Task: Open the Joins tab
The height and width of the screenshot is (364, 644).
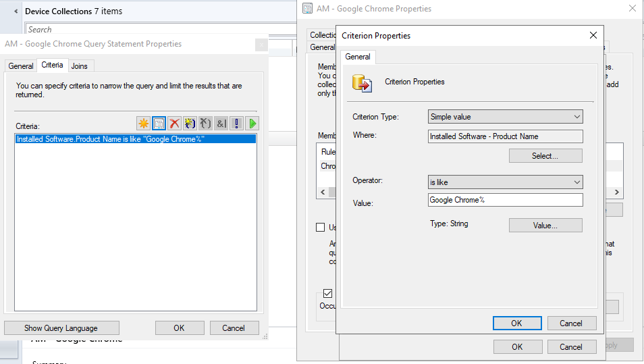Action: coord(79,66)
